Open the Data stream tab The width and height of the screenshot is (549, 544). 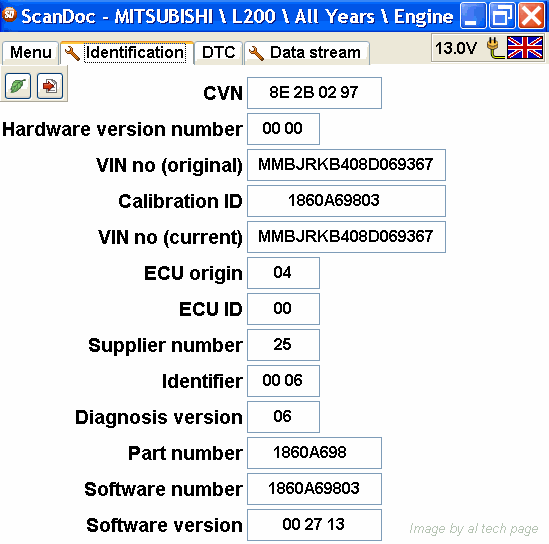tap(307, 53)
